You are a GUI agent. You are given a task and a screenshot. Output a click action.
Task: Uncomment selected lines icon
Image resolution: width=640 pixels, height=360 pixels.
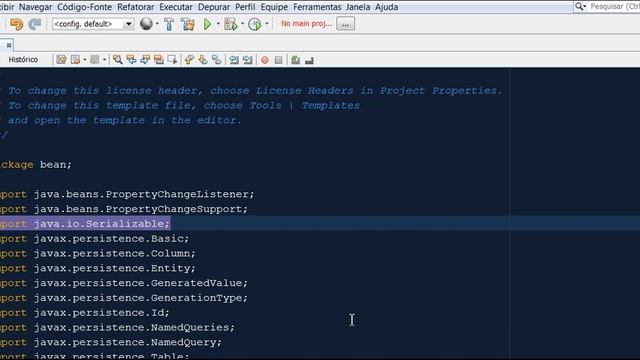click(x=309, y=60)
